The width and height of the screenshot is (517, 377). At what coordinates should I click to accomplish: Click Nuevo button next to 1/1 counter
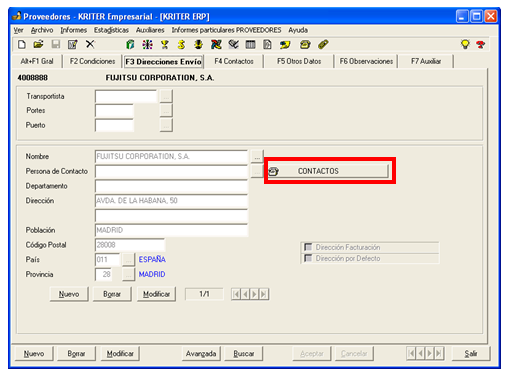pos(69,294)
